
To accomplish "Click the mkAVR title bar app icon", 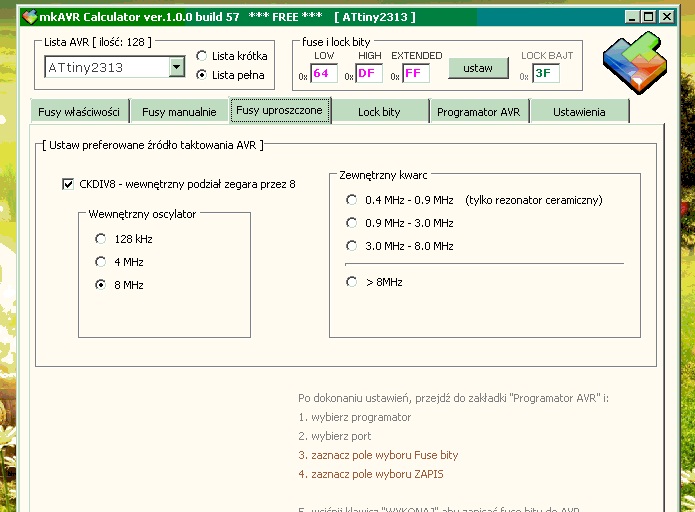I will click(x=30, y=17).
